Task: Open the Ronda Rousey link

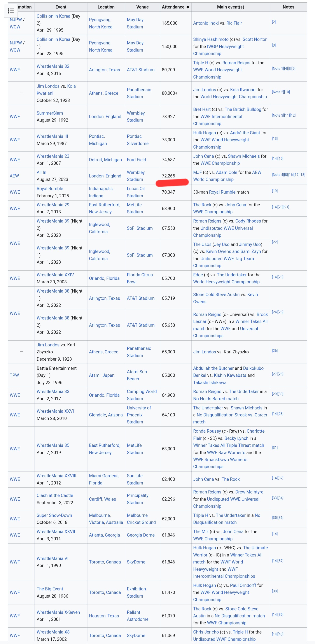Action: tap(207, 431)
